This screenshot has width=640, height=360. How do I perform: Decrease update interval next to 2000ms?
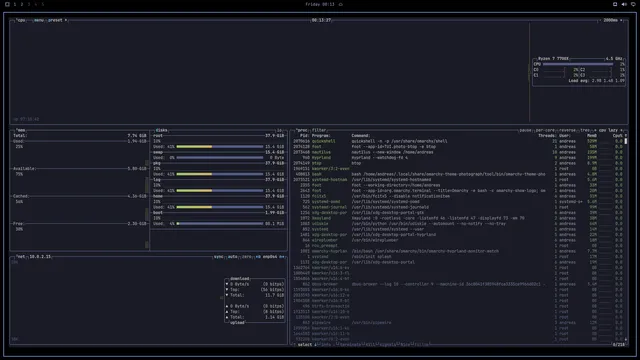pyautogui.click(x=600, y=20)
